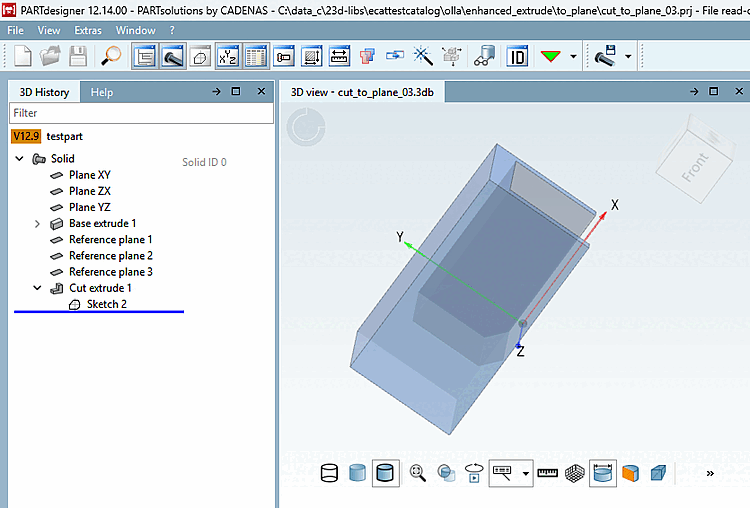
Task: Click the magnifying glass search icon
Action: tap(111, 56)
